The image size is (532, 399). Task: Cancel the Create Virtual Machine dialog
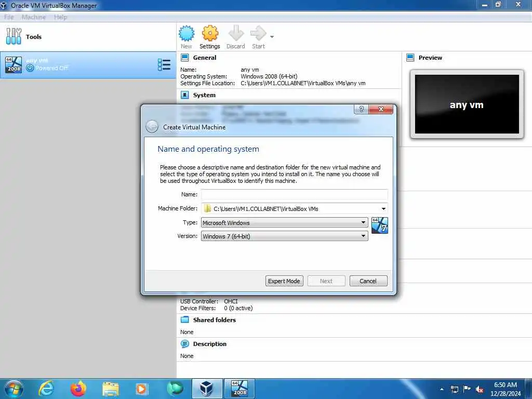(x=368, y=281)
